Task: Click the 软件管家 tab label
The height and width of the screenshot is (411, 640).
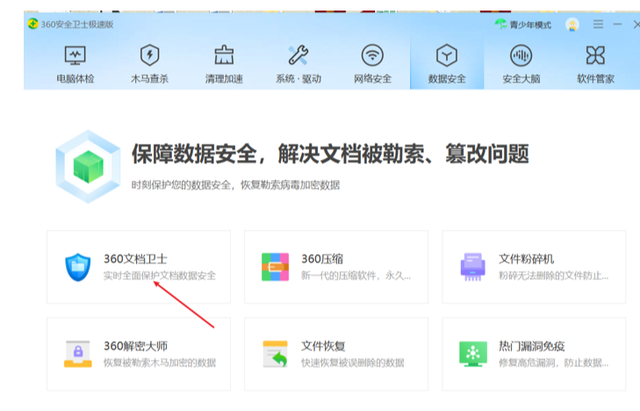Action: click(595, 79)
